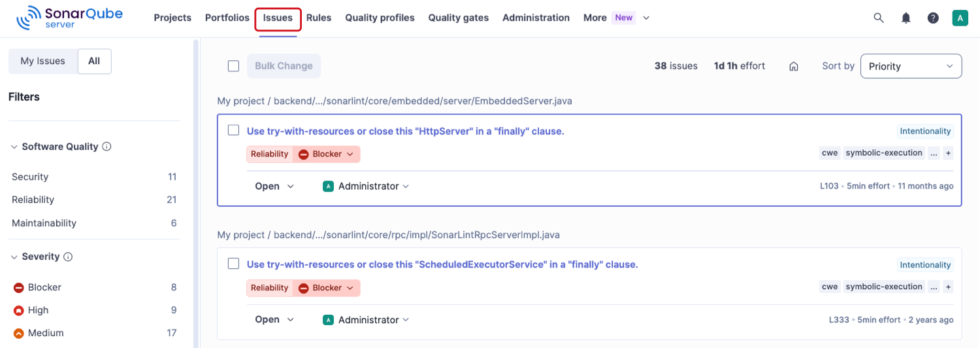
Task: Select the ScheduledExecutorService issue checkbox
Action: tap(233, 264)
